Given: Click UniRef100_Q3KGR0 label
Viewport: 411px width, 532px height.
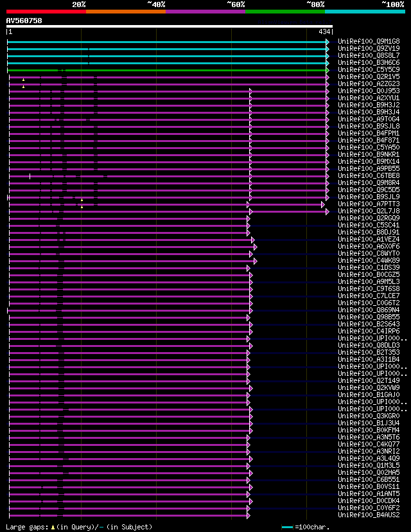Looking at the screenshot, I should pyautogui.click(x=369, y=416).
